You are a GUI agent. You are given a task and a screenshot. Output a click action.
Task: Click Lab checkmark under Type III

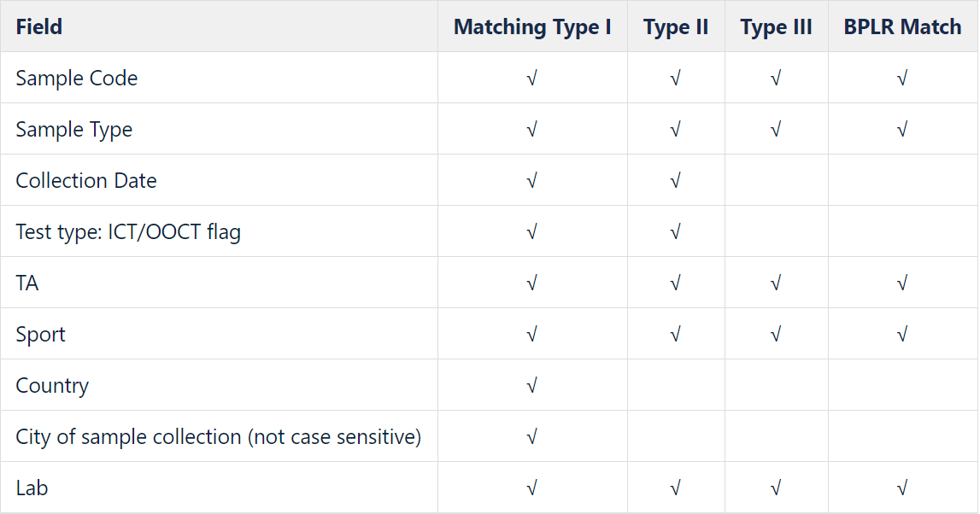pyautogui.click(x=776, y=488)
